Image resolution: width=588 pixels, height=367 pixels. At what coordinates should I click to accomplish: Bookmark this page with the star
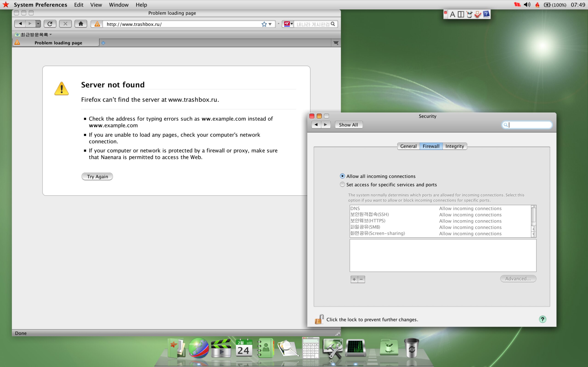click(264, 24)
